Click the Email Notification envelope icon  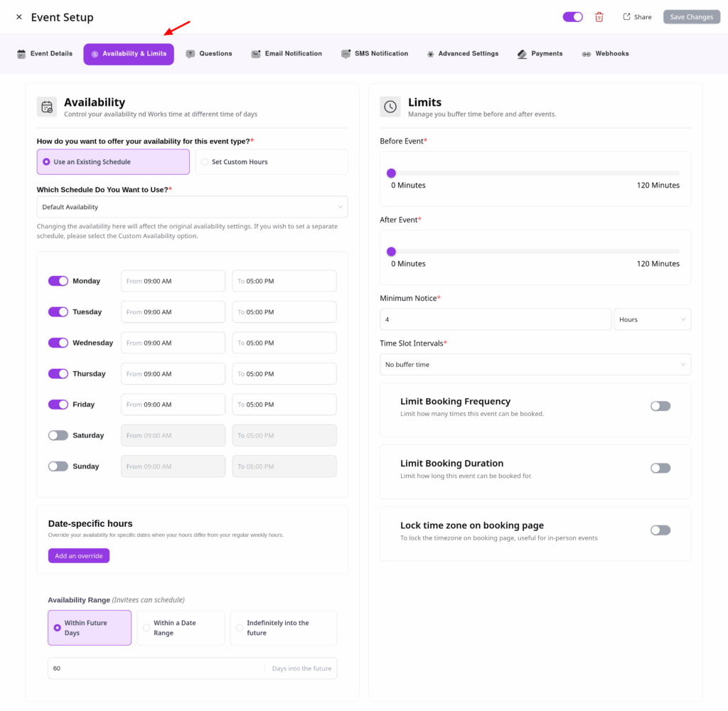click(256, 54)
